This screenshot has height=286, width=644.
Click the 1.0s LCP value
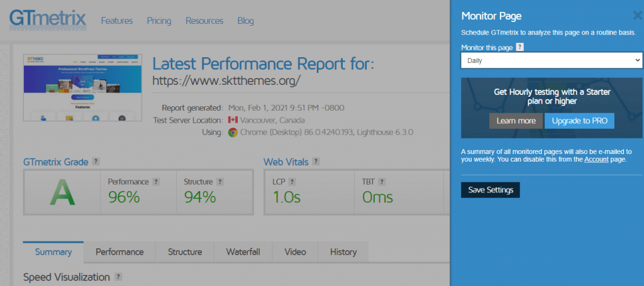coord(287,197)
